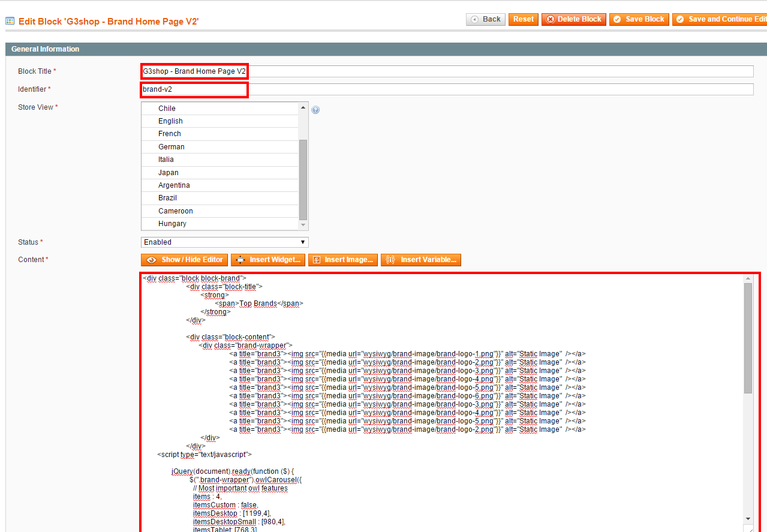
Task: Click the Store View list scroll up arrow
Action: [x=303, y=107]
